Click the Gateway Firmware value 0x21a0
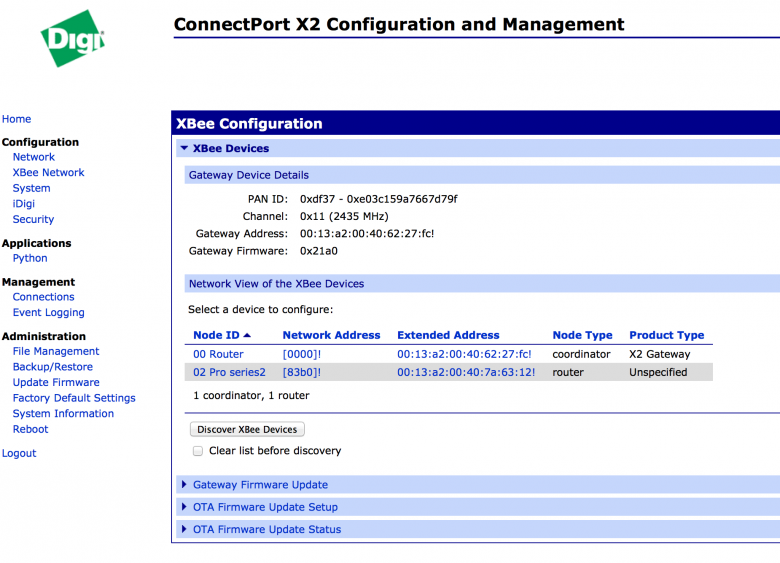The image size is (780, 563). coord(319,251)
